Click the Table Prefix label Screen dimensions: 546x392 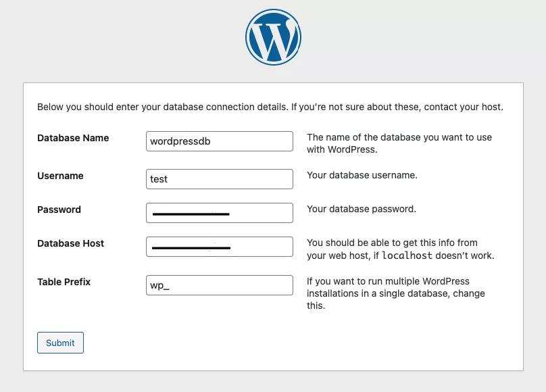[x=64, y=282]
